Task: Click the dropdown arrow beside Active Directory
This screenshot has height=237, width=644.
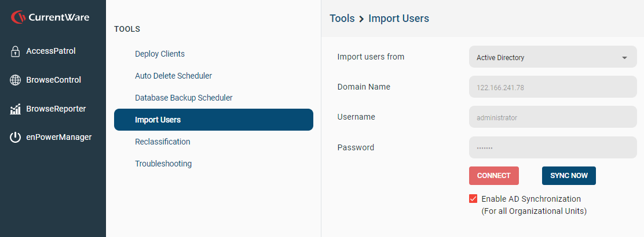Action: [624, 58]
